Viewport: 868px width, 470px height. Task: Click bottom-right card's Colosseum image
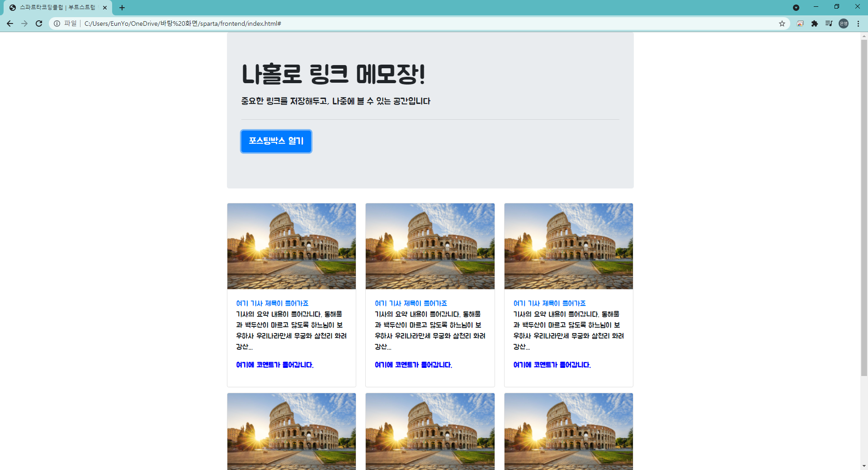click(x=569, y=432)
